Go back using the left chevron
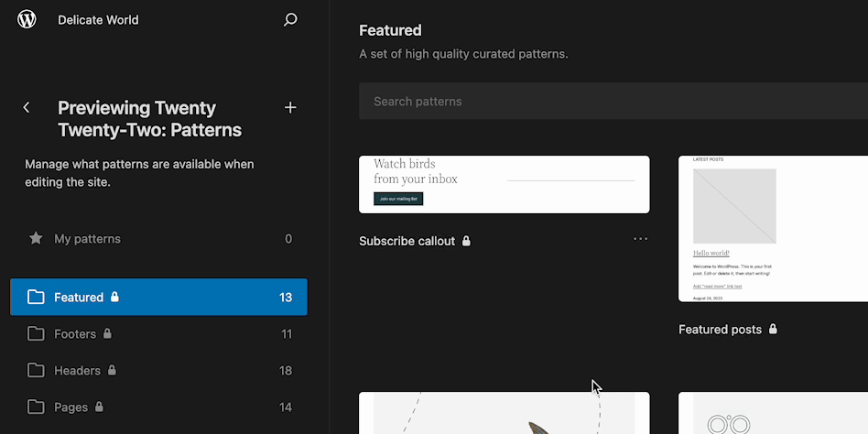This screenshot has width=868, height=434. click(x=27, y=108)
